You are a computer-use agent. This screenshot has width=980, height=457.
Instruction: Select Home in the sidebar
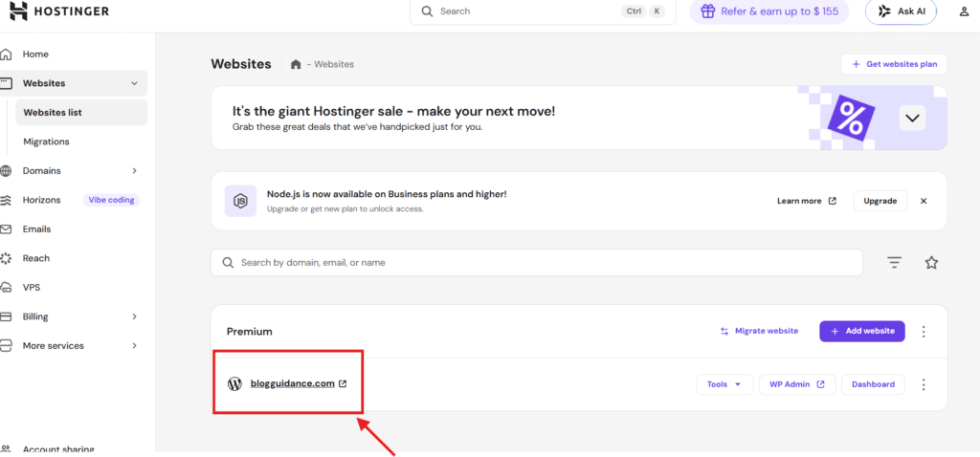[35, 54]
